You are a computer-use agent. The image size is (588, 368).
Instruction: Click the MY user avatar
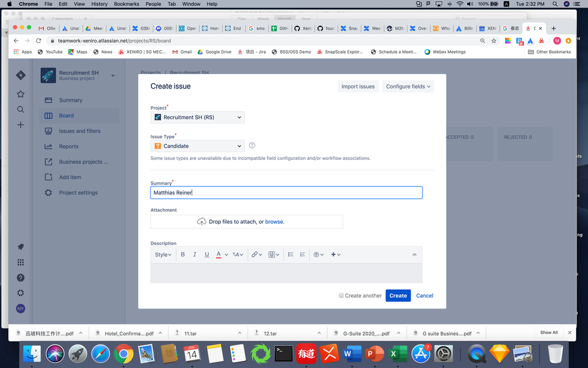[21, 308]
